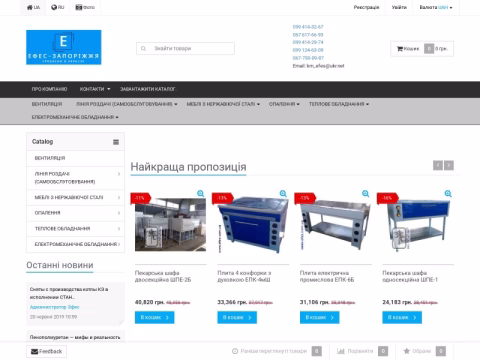Open Про компанію menu item
This screenshot has height=360, width=480.
tap(49, 89)
